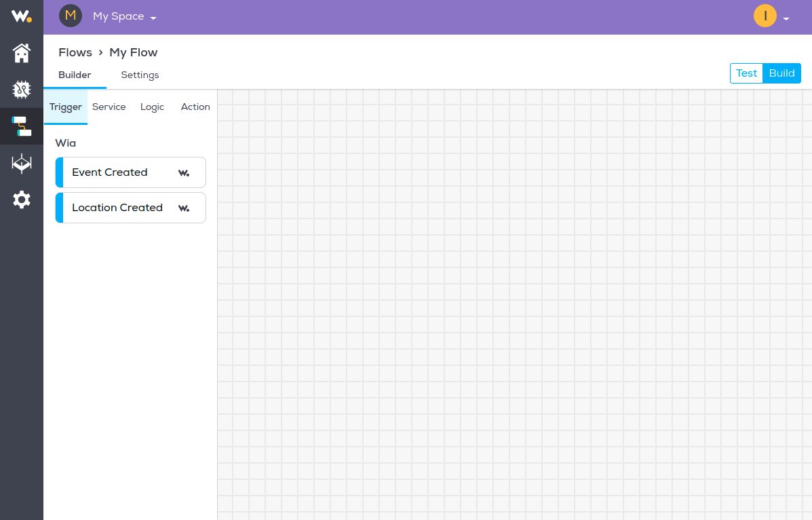Switch to Build mode
Screen dimensions: 812x520
781,73
